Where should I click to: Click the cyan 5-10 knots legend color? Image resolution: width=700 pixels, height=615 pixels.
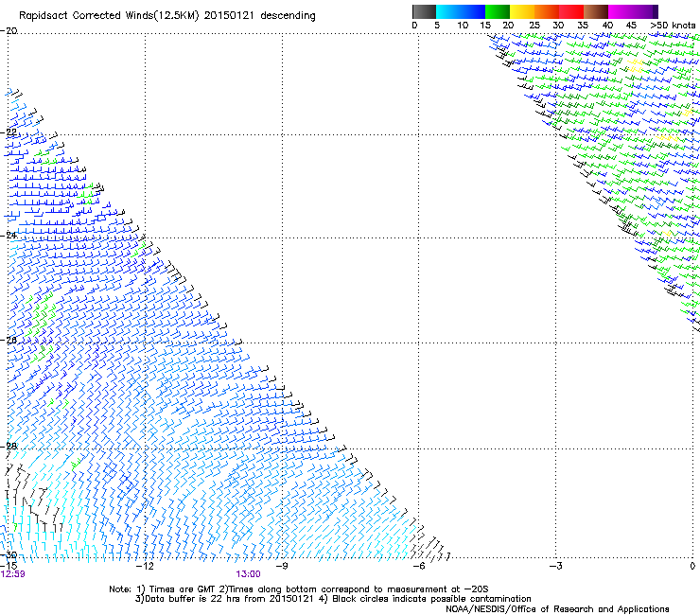[447, 11]
